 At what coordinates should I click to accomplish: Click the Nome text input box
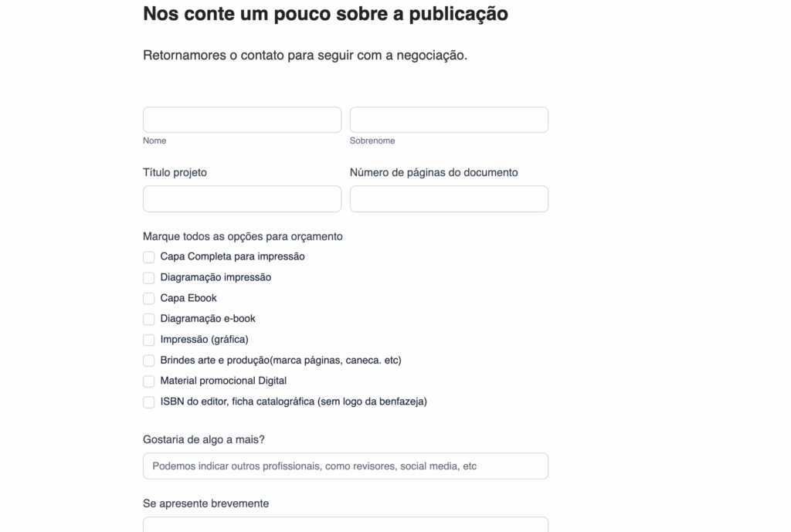tap(242, 120)
